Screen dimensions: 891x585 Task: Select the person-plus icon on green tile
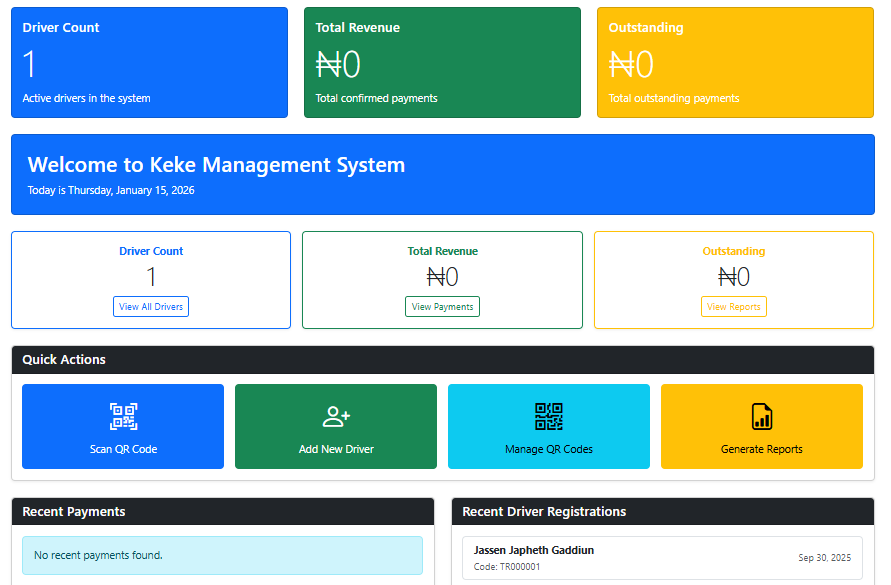335,416
